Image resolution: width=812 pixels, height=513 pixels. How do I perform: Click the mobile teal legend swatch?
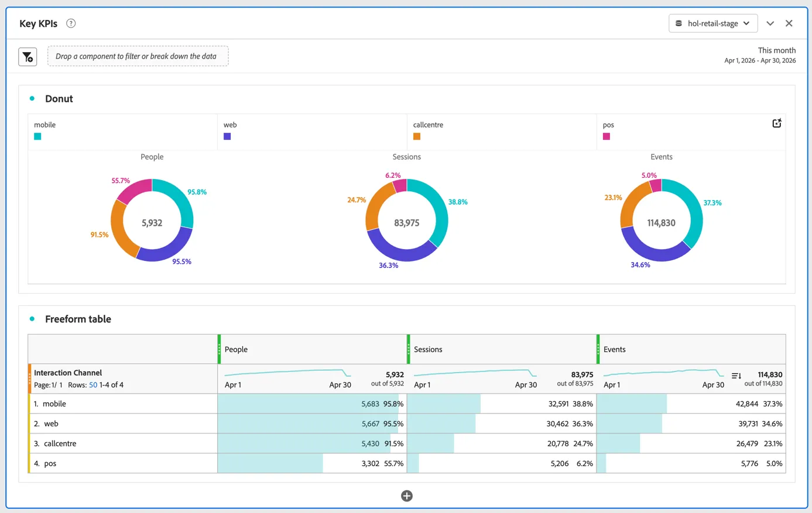[37, 136]
